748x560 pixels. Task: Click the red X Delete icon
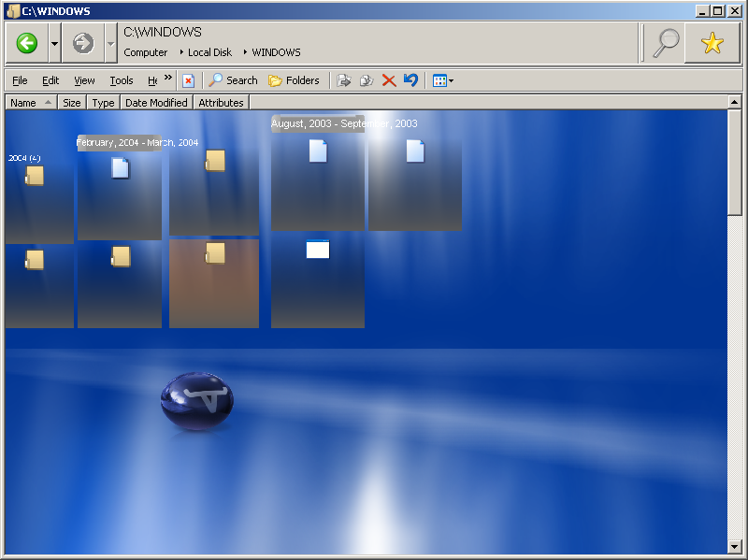click(x=389, y=80)
